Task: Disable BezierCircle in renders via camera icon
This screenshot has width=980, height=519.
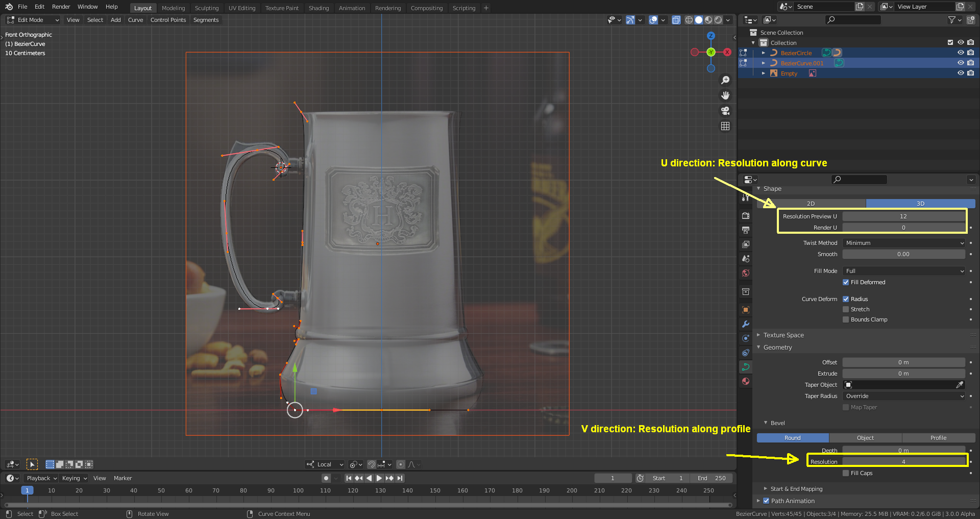Action: pyautogui.click(x=970, y=53)
